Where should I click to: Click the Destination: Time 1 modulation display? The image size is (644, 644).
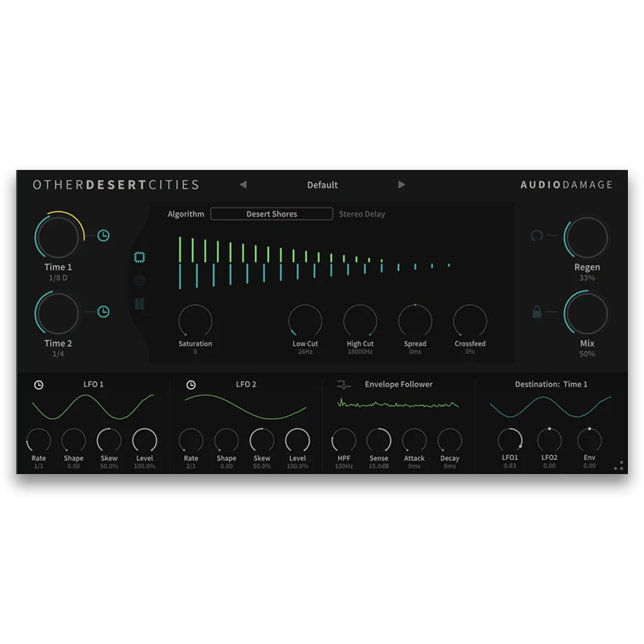[551, 407]
